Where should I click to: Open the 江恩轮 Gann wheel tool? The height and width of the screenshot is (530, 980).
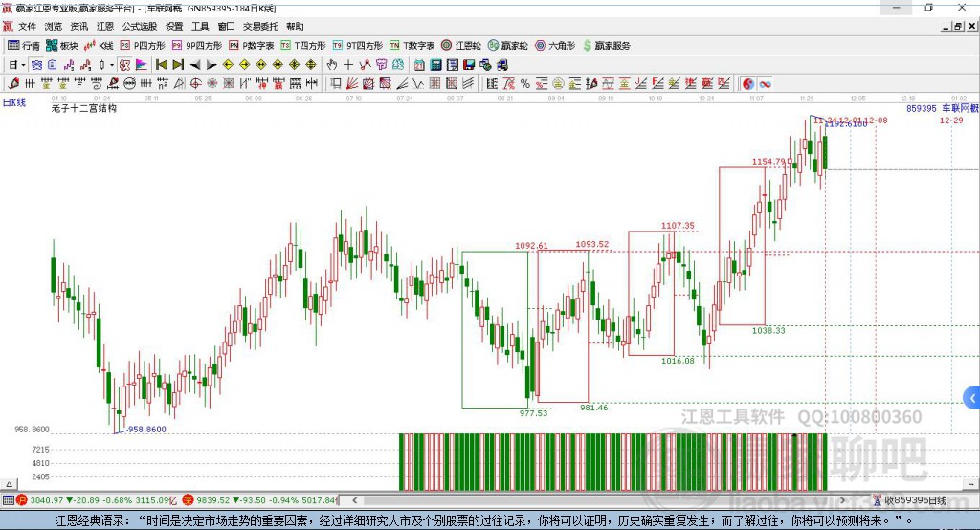click(461, 46)
